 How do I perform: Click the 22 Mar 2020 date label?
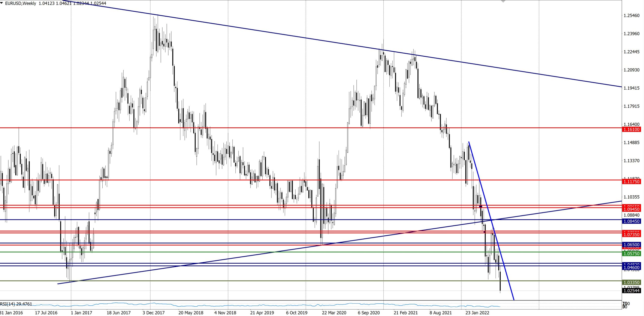(334, 313)
